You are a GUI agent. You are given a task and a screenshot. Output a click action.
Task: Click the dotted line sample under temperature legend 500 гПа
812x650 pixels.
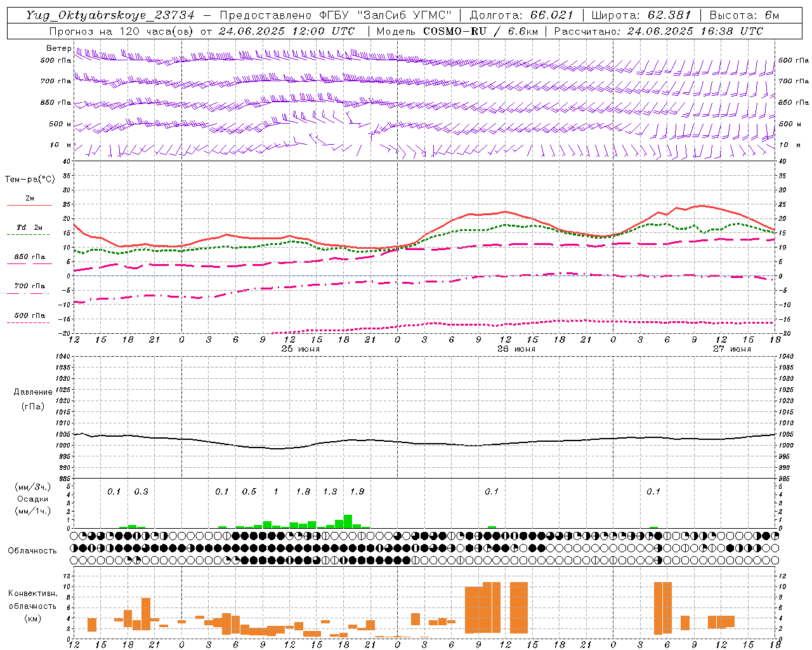(28, 322)
